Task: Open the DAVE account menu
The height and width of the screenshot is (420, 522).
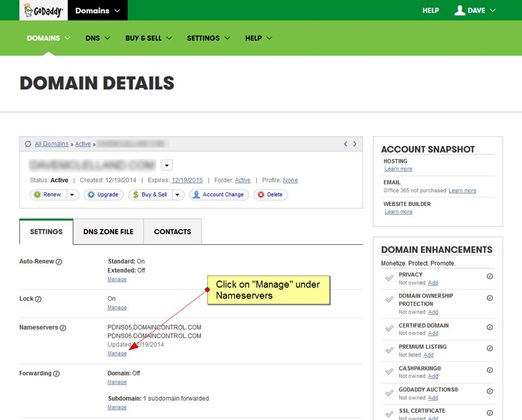Action: pyautogui.click(x=475, y=11)
